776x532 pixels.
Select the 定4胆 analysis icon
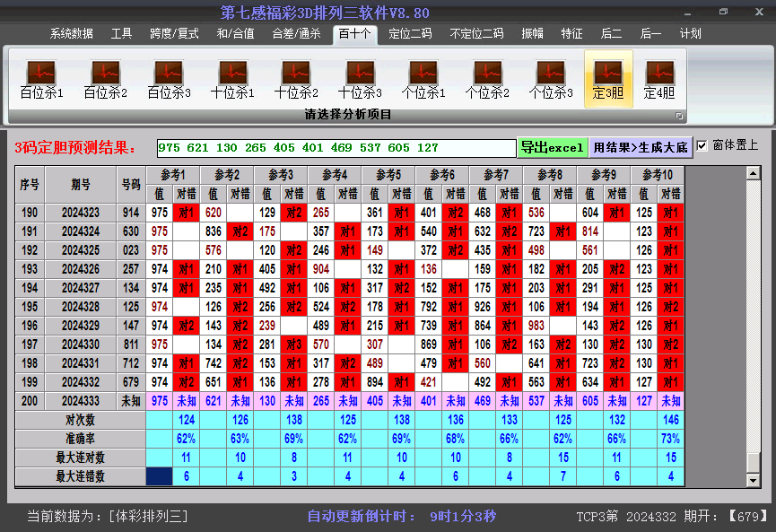[x=659, y=79]
